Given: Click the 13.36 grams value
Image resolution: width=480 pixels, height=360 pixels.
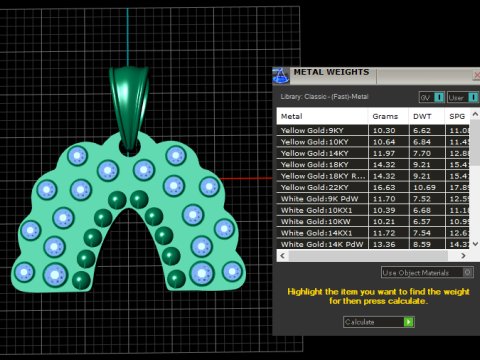Looking at the screenshot, I should pyautogui.click(x=384, y=244).
